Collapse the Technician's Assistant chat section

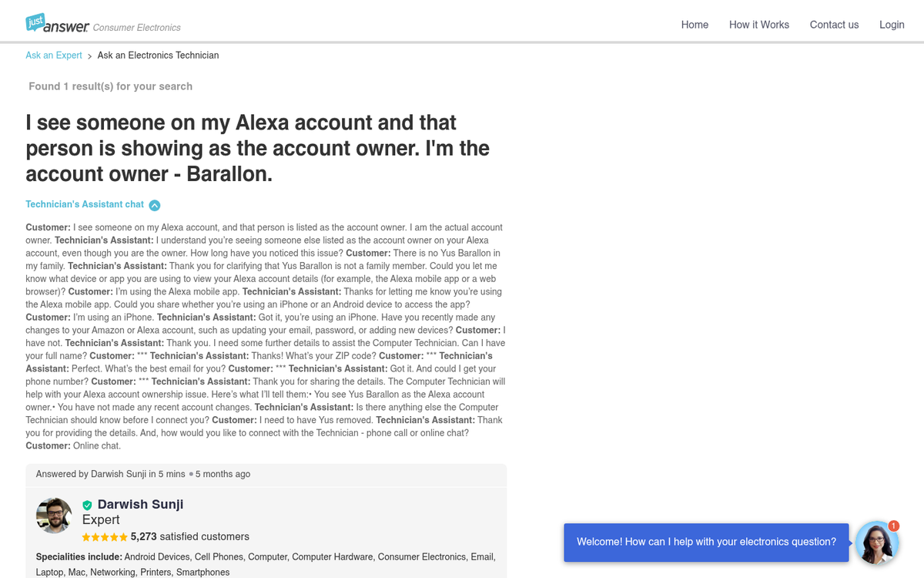coord(154,204)
